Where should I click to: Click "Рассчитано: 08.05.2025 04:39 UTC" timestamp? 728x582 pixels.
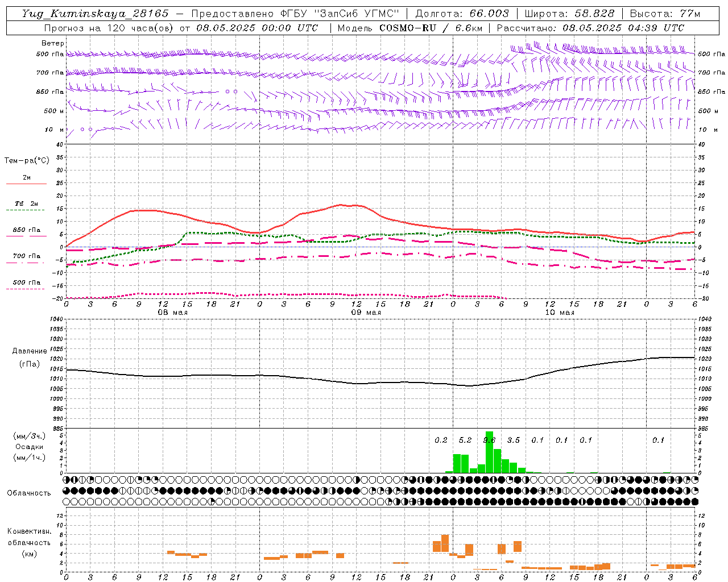tap(590, 28)
